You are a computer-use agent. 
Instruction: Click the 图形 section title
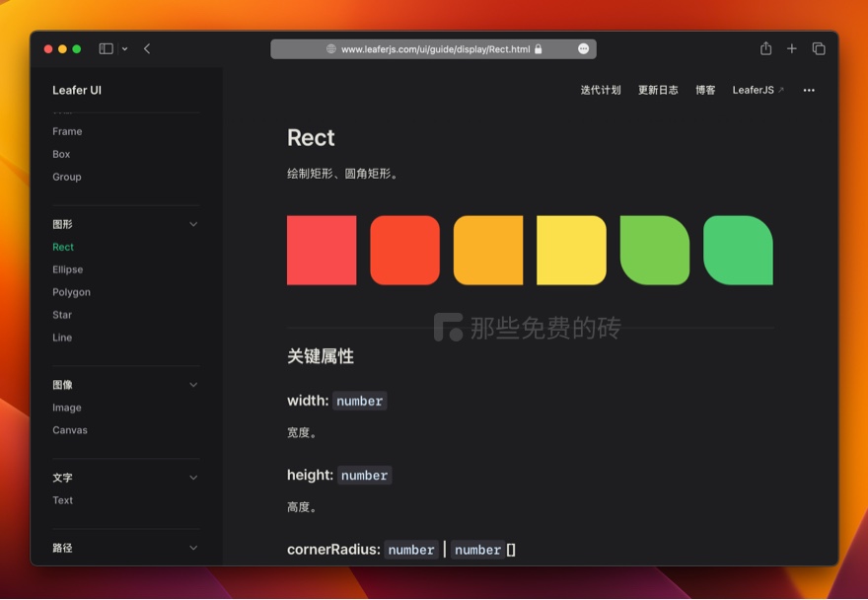[x=62, y=224]
